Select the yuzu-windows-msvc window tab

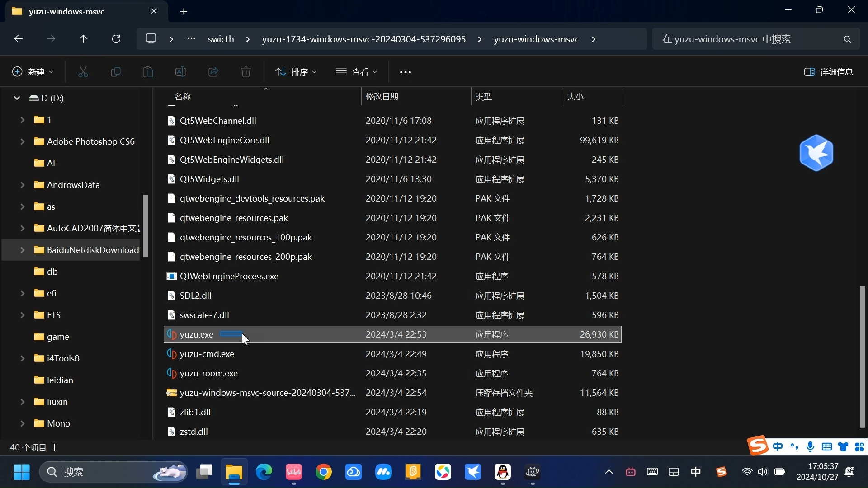click(86, 12)
